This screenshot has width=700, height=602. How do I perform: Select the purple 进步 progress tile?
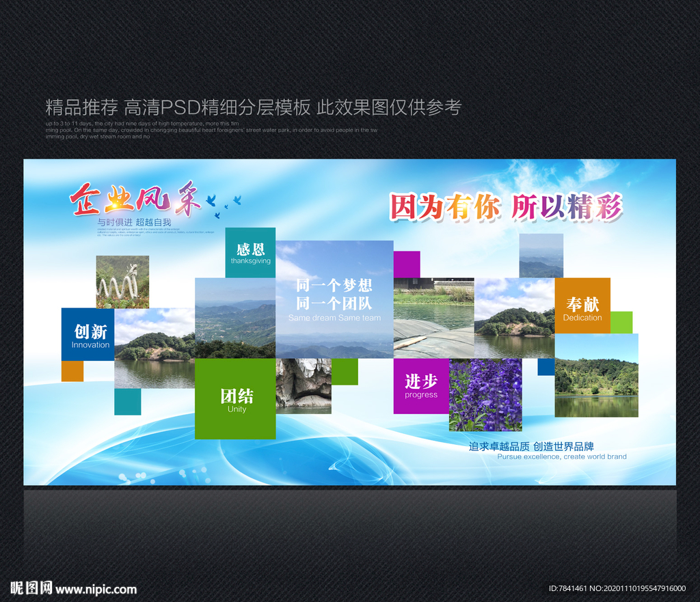click(x=421, y=386)
